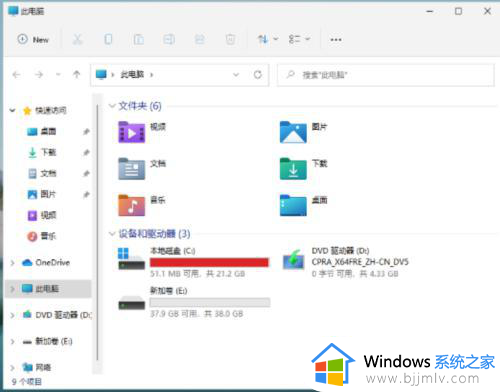Click the Copy icon in toolbar

tap(108, 39)
